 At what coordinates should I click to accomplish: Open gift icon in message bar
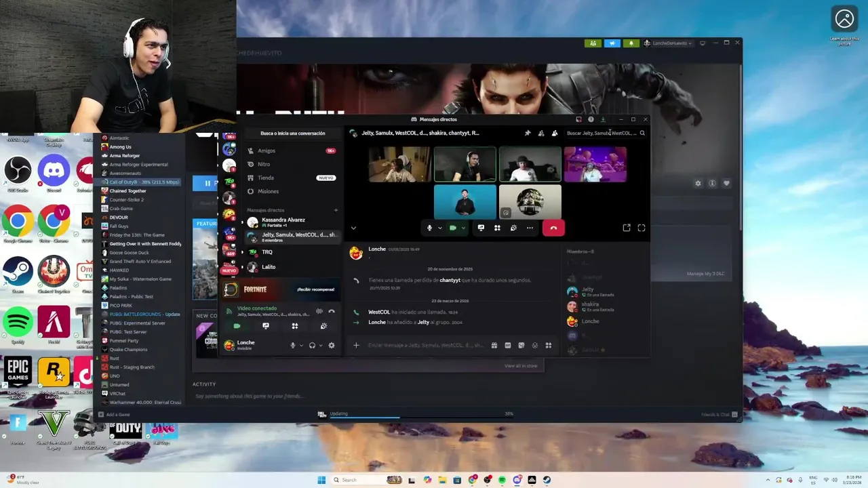click(x=494, y=345)
